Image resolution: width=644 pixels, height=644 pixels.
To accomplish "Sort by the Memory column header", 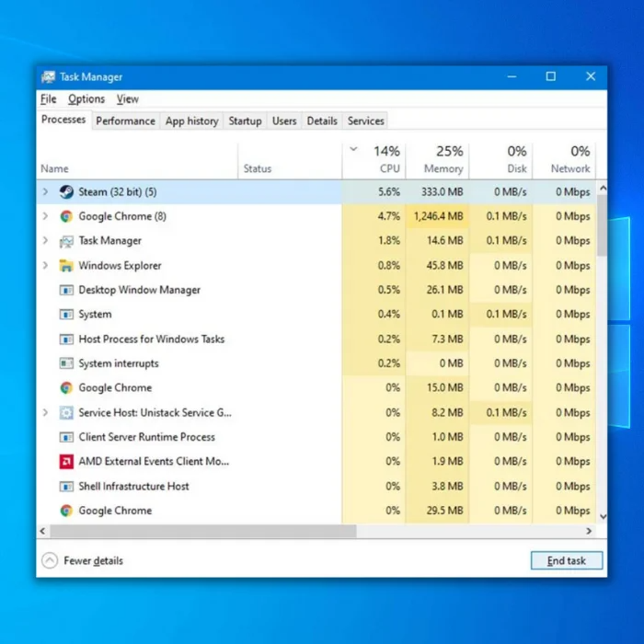I will point(437,161).
